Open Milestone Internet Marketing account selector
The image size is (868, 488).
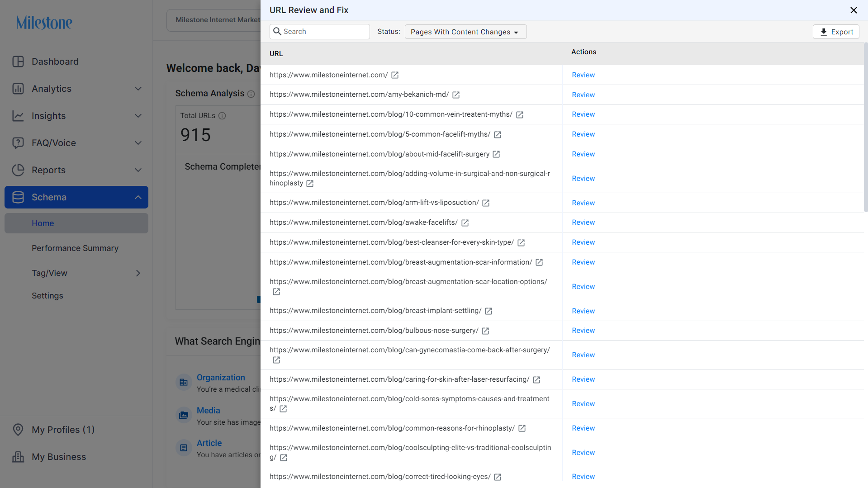213,20
